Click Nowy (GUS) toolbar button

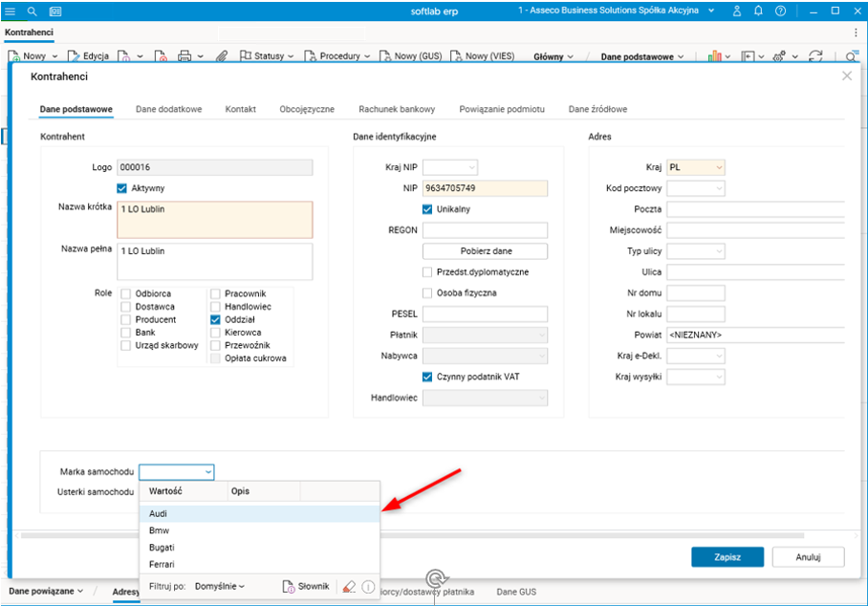pyautogui.click(x=411, y=55)
